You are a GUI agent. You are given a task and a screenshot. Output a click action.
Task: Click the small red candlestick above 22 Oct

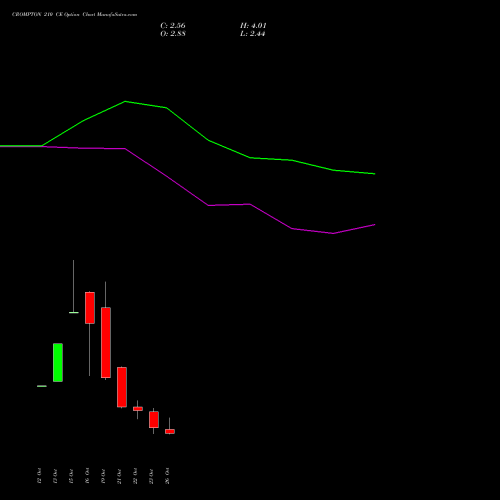(x=138, y=409)
